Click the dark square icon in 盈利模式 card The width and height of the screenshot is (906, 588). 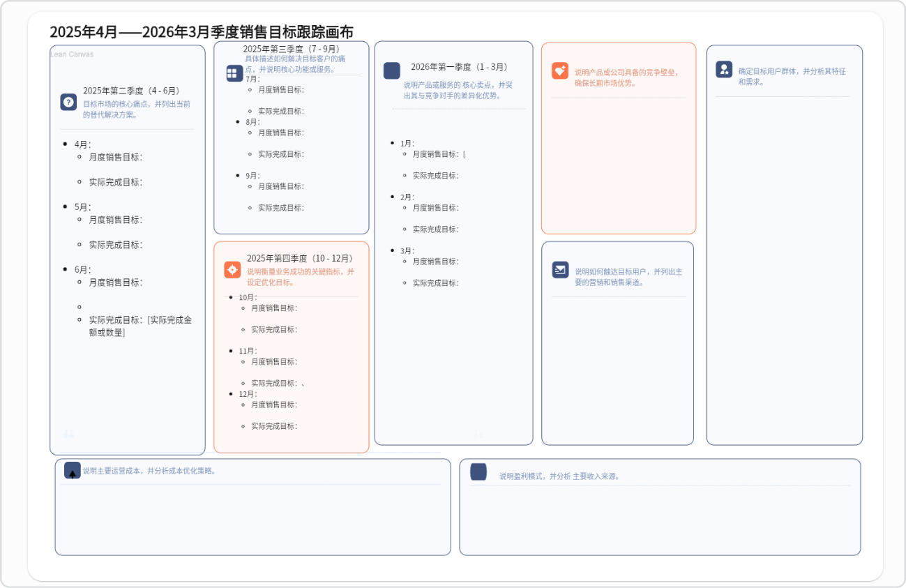[x=478, y=472]
